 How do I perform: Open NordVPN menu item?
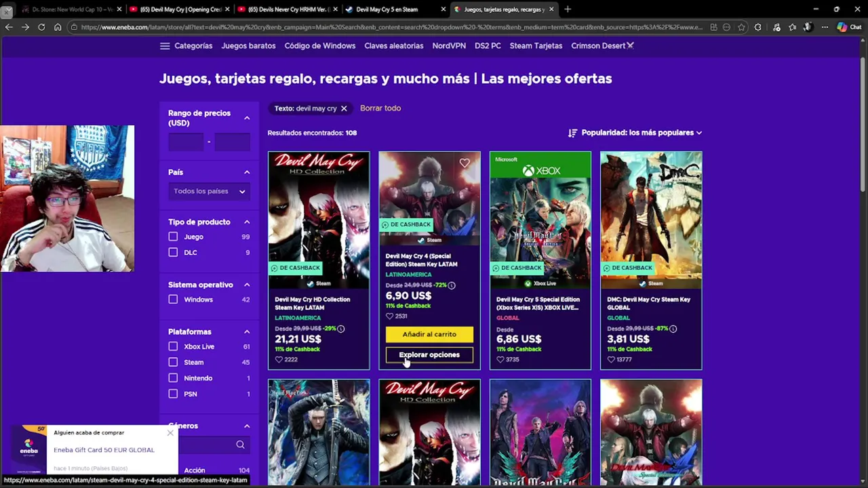449,46
